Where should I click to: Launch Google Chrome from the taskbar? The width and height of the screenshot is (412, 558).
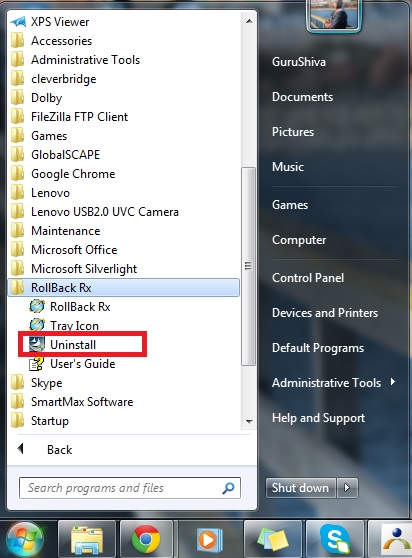tap(146, 539)
